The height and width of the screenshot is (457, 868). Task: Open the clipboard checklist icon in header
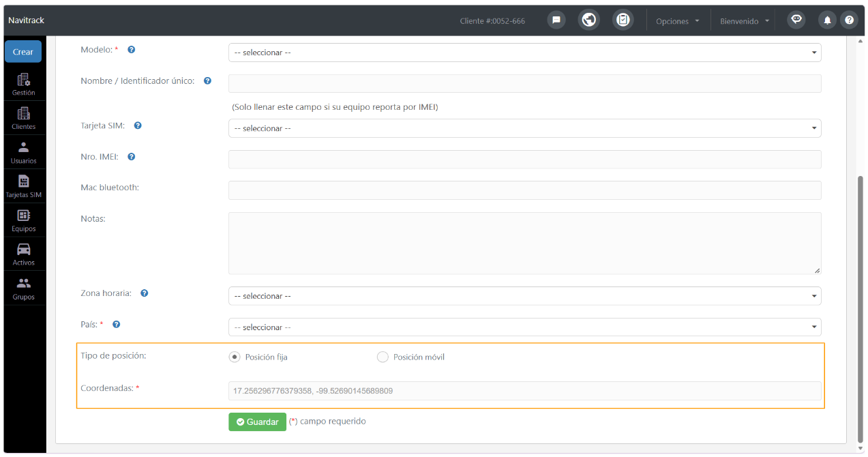(x=623, y=20)
